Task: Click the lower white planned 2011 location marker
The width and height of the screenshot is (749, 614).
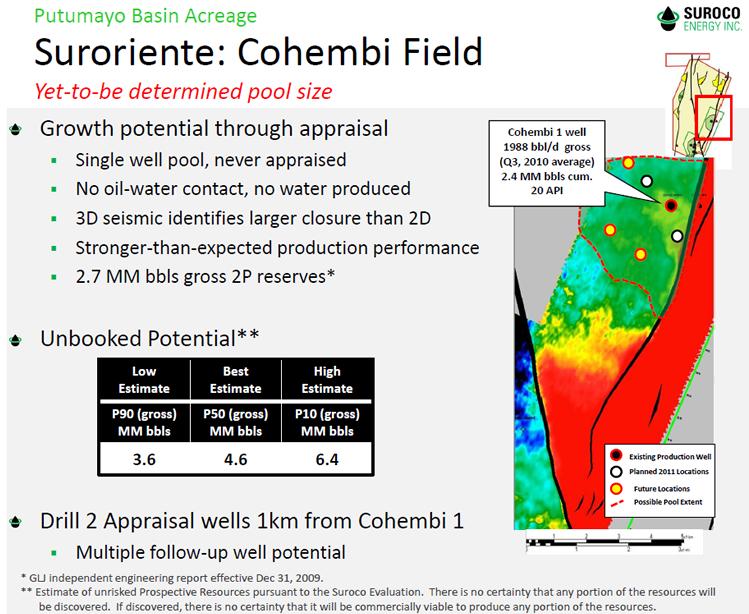Action: (x=677, y=236)
